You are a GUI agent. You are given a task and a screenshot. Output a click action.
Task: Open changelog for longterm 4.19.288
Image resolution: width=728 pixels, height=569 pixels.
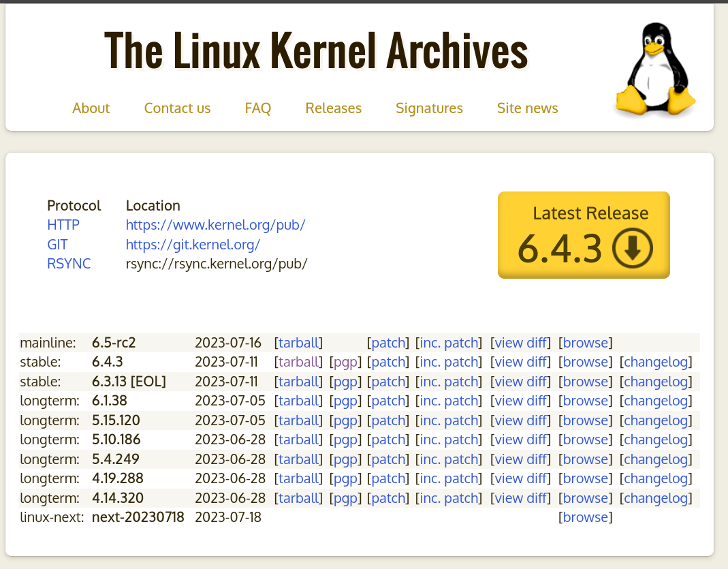(656, 478)
